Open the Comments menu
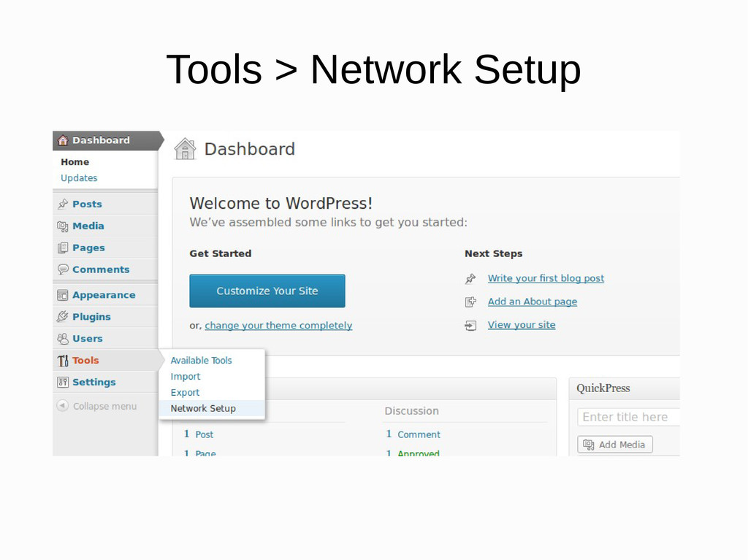The width and height of the screenshot is (748, 560). pyautogui.click(x=101, y=269)
